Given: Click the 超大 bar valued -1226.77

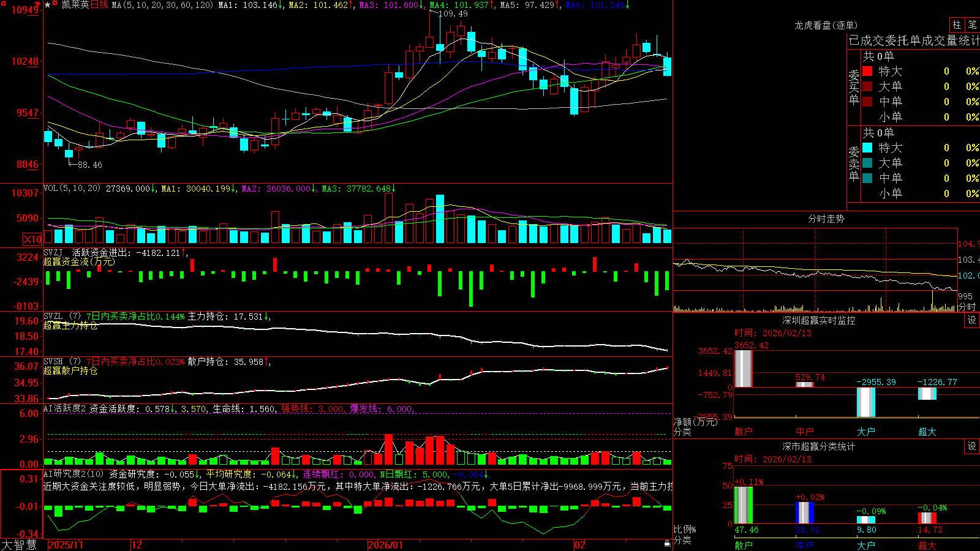Looking at the screenshot, I should (927, 394).
